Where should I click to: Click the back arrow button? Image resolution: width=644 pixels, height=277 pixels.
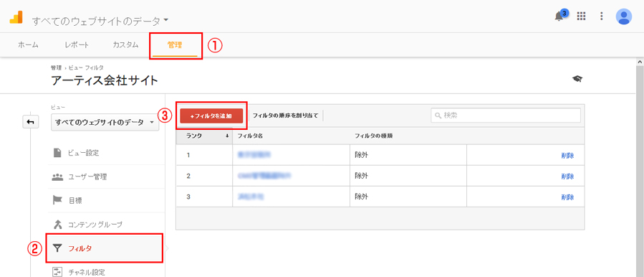point(30,122)
